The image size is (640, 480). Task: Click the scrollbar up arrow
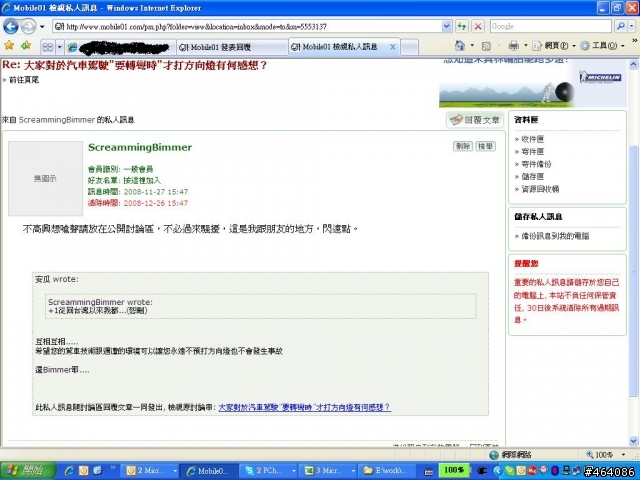633,64
